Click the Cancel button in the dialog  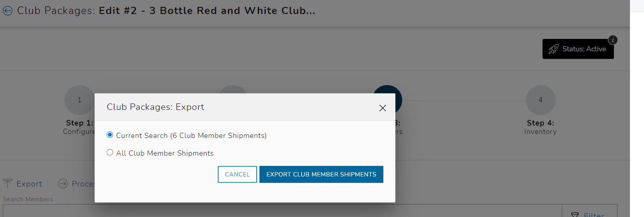pyautogui.click(x=237, y=174)
